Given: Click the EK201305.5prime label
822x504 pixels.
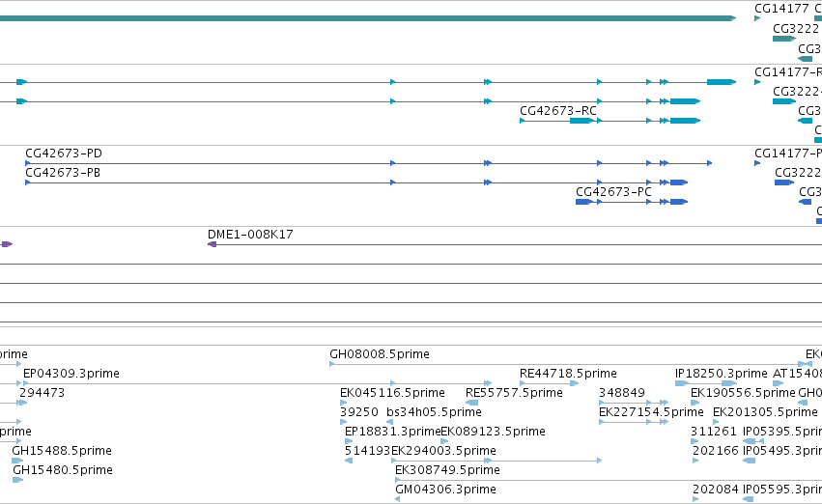Looking at the screenshot, I should 765,412.
